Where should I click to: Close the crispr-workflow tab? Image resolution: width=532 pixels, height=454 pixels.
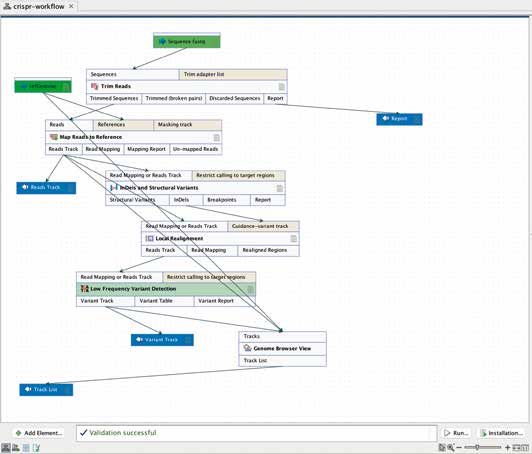[x=71, y=6]
